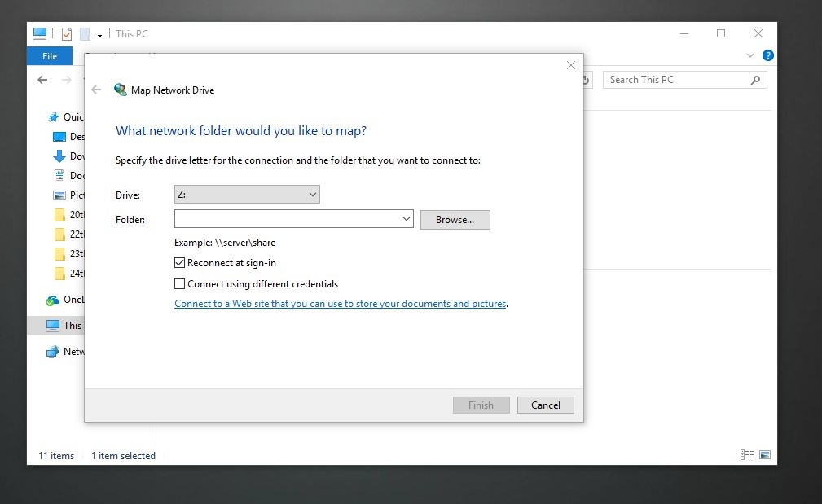Click Explorer's back navigation arrow
This screenshot has width=822, height=504.
click(42, 80)
